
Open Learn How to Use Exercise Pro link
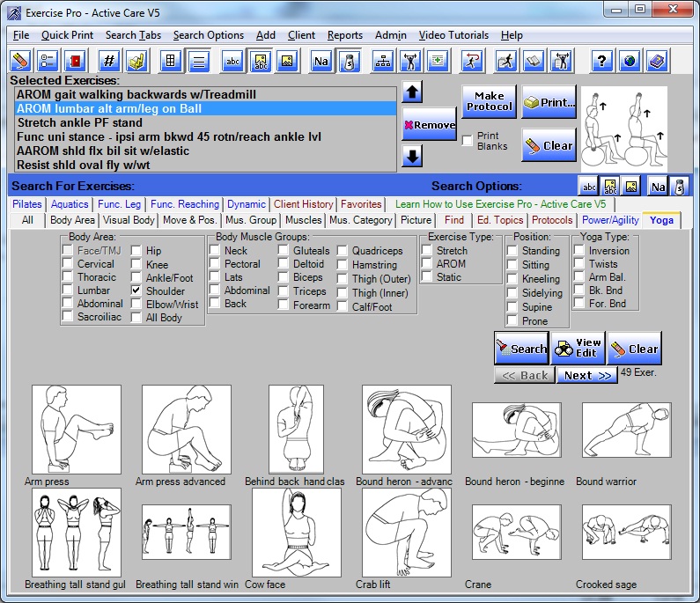pos(500,204)
